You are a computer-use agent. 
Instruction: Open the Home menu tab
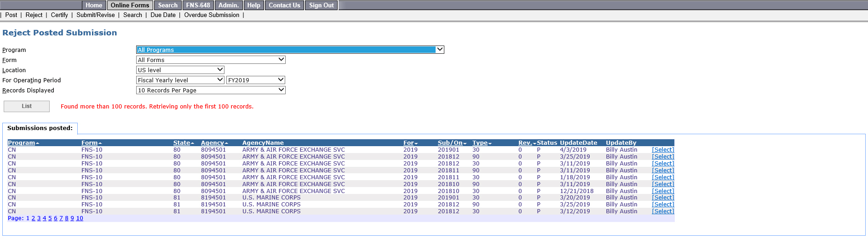click(x=94, y=5)
